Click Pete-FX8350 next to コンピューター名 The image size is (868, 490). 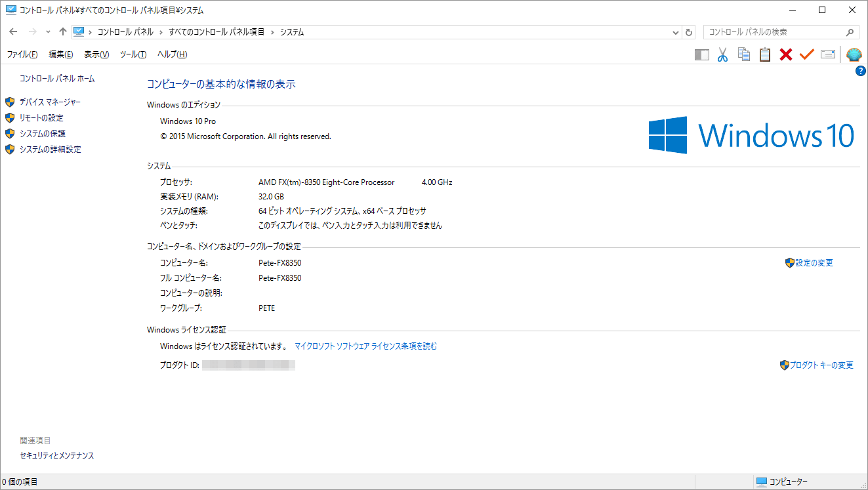point(280,263)
